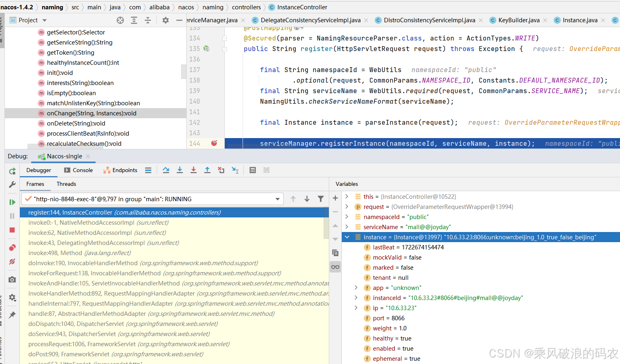Resume program with the green play icon
This screenshot has height=364, width=620.
coord(12,202)
